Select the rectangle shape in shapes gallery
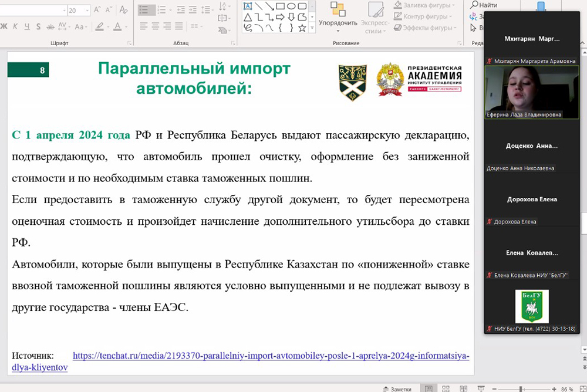The height and width of the screenshot is (392, 587). pyautogui.click(x=281, y=6)
